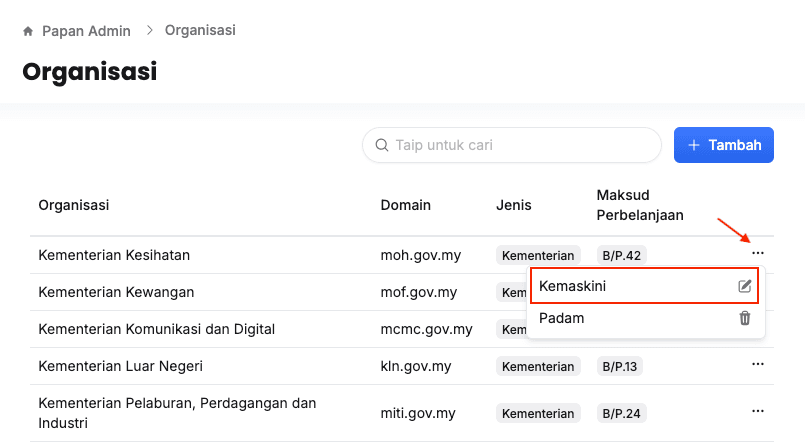This screenshot has height=442, width=805.
Task: Click the home icon in the breadcrumb
Action: [x=28, y=31]
